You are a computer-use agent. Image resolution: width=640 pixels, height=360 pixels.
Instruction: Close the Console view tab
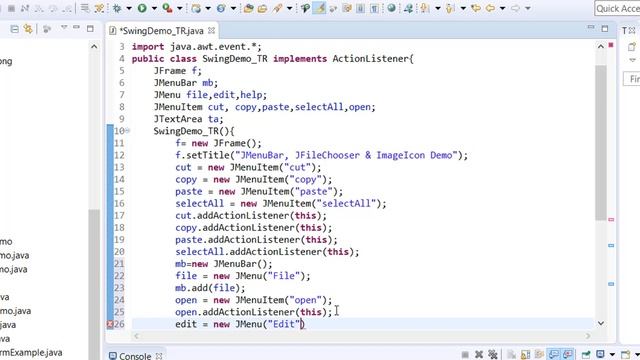pyautogui.click(x=159, y=356)
